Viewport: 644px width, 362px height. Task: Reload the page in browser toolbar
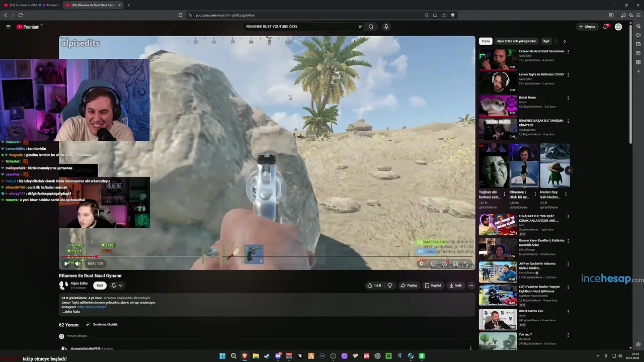click(x=21, y=15)
